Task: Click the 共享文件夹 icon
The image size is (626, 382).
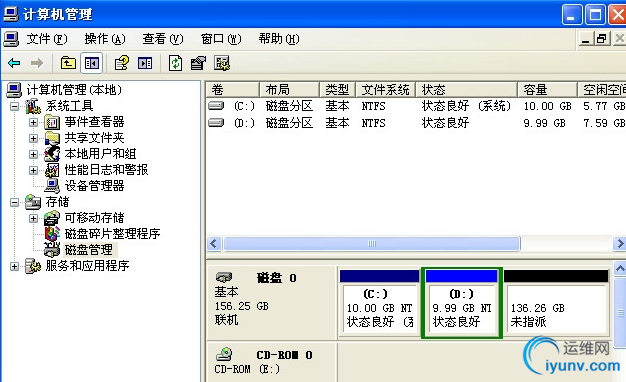Action: click(52, 138)
